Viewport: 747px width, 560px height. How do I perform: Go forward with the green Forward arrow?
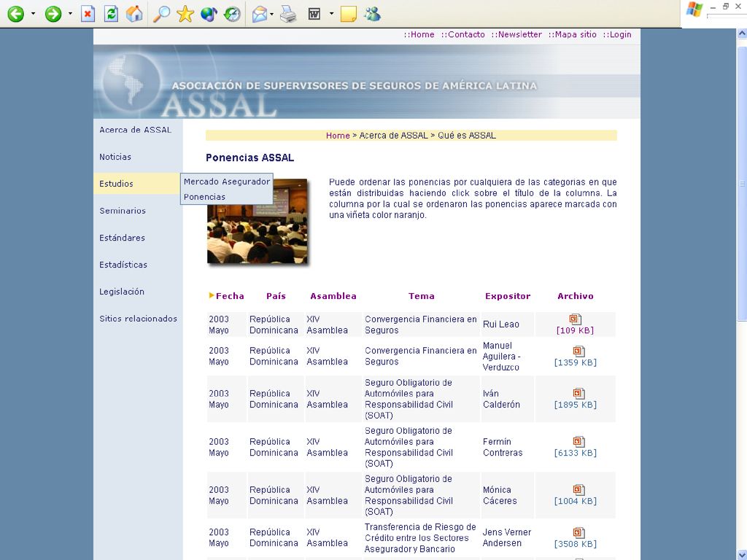[x=53, y=14]
